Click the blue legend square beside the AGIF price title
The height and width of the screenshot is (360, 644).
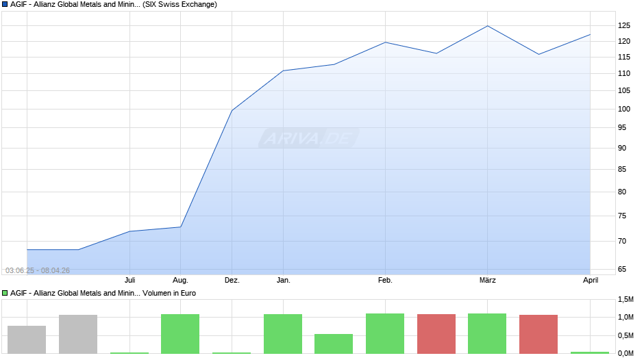click(x=5, y=5)
